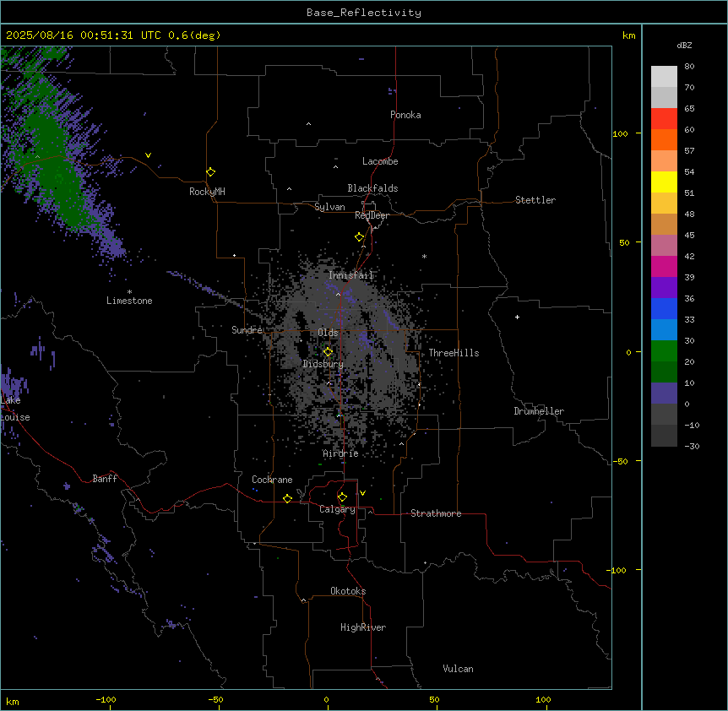The width and height of the screenshot is (728, 711).
Task: Click the Sundre town label
Action: [247, 330]
